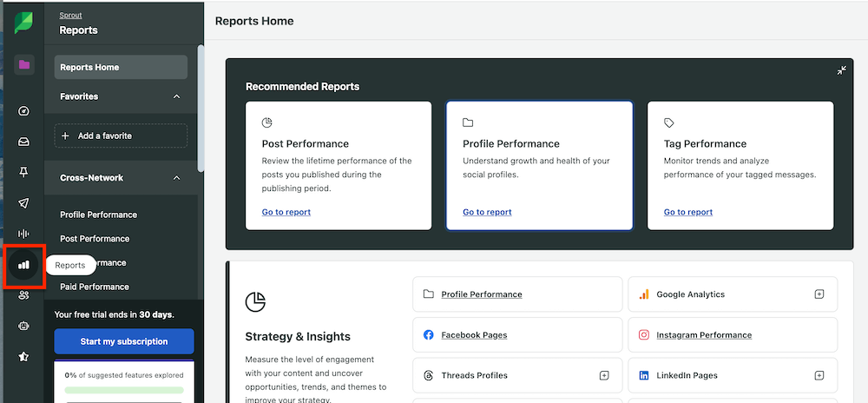Image resolution: width=868 pixels, height=403 pixels.
Task: Click the suggested features explored text
Action: pyautogui.click(x=124, y=374)
